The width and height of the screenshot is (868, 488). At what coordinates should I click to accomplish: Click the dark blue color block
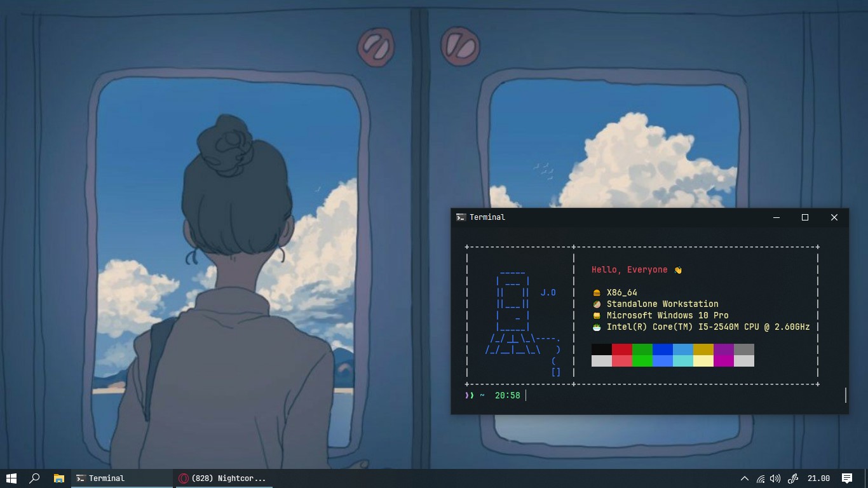coord(663,349)
